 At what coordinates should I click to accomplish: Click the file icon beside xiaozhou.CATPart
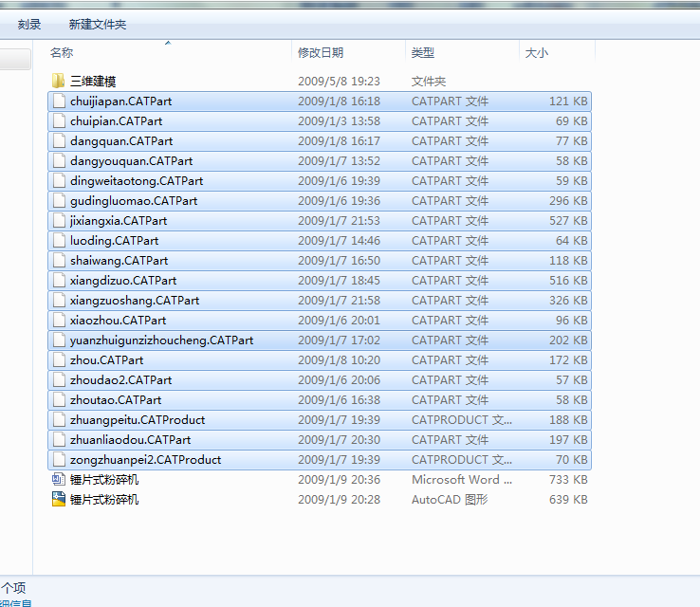[59, 320]
